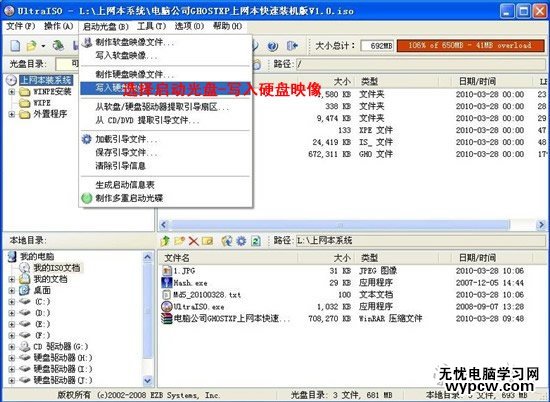
Task: Click the New folder icon in the local toolbar
Action: pos(179,241)
